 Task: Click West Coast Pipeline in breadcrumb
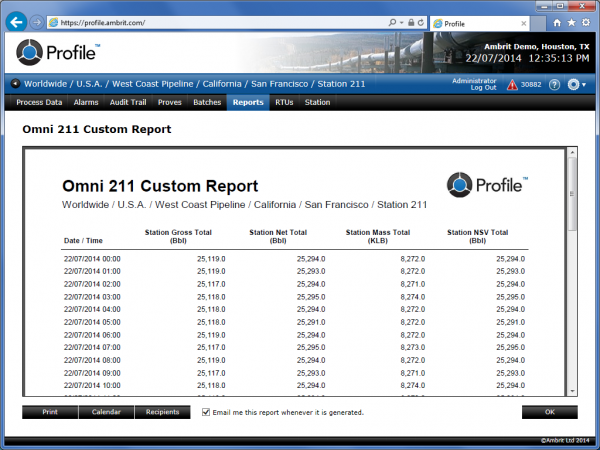pyautogui.click(x=152, y=84)
